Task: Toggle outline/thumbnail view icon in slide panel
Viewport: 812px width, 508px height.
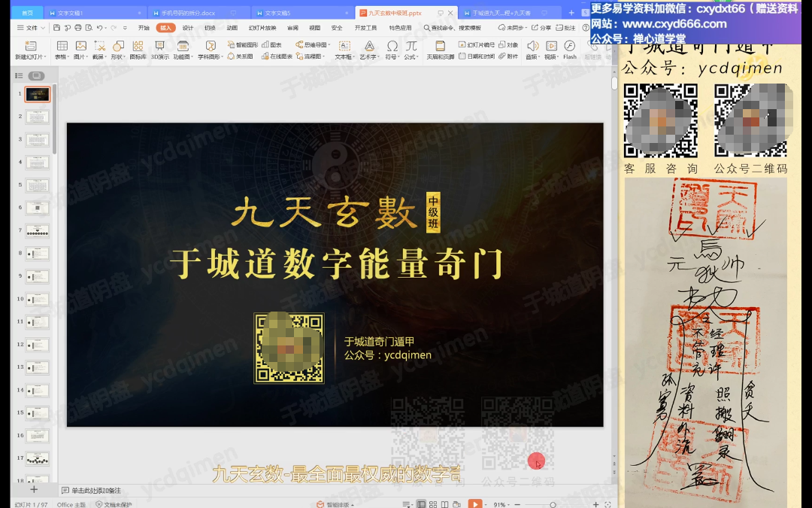Action: point(19,76)
